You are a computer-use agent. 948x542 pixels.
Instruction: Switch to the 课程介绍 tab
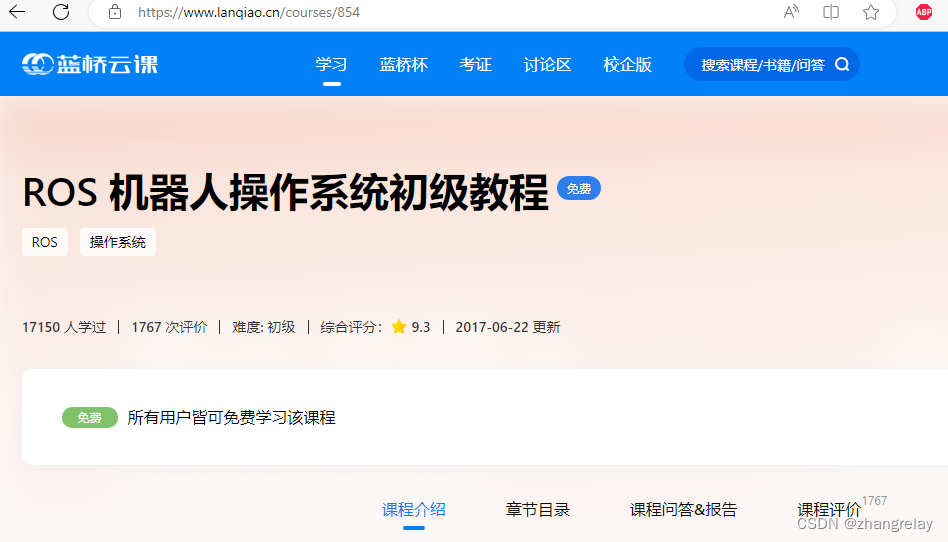click(414, 509)
